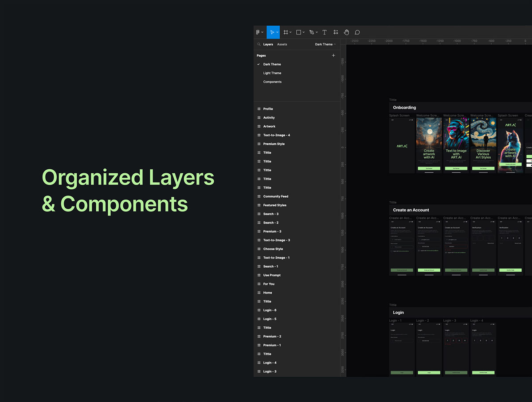
Task: Switch to the Layers tab
Action: [x=268, y=44]
